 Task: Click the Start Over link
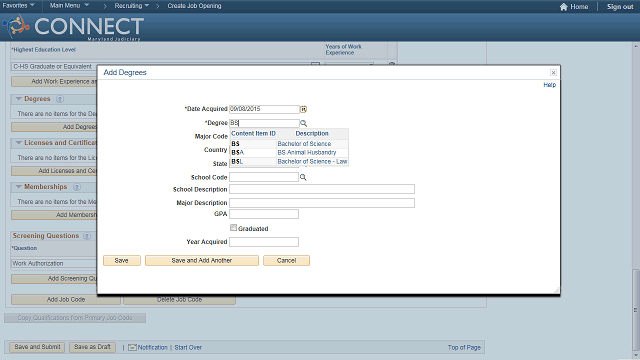tap(188, 347)
